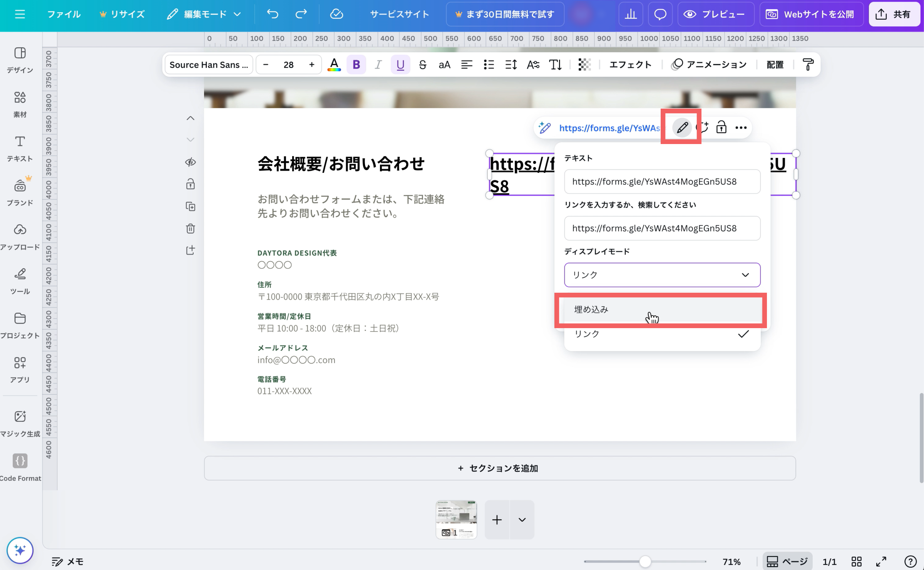
Task: Open the ファイル menu
Action: coord(64,14)
